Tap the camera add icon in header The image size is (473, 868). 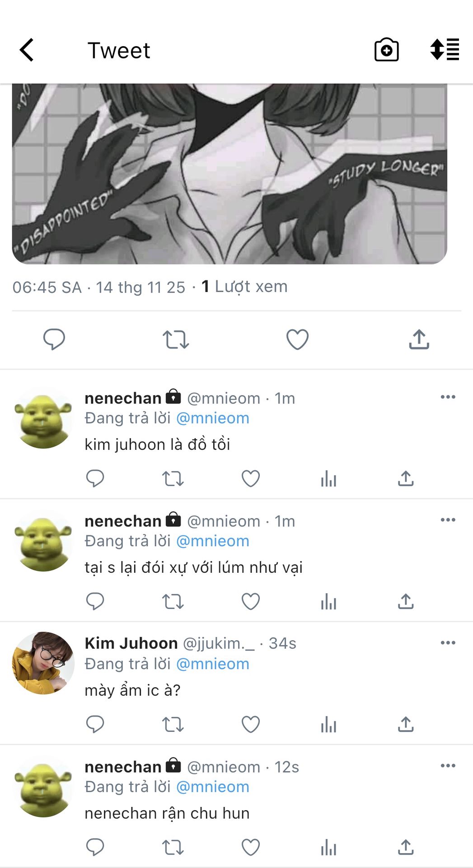[387, 50]
